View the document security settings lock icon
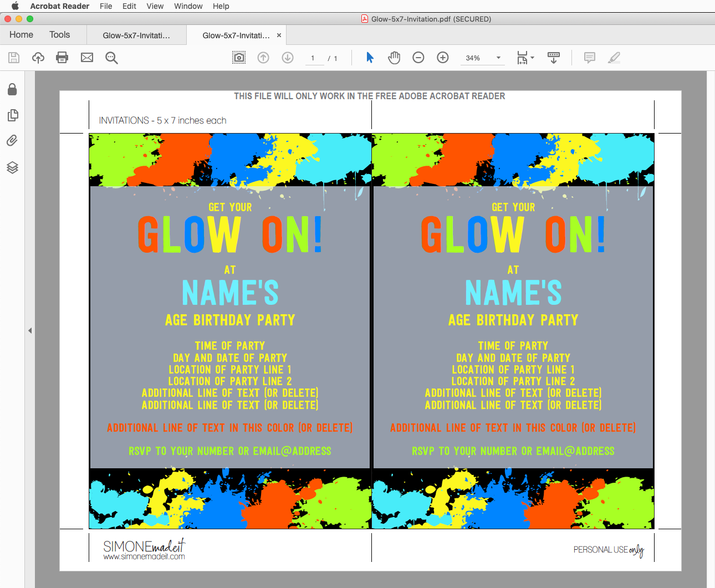 (12, 89)
